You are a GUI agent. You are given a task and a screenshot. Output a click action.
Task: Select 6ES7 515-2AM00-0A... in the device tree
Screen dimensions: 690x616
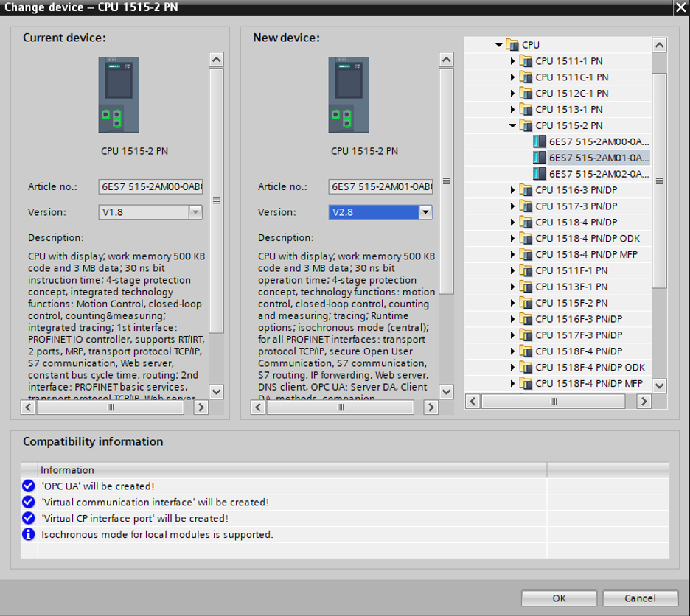pos(599,141)
